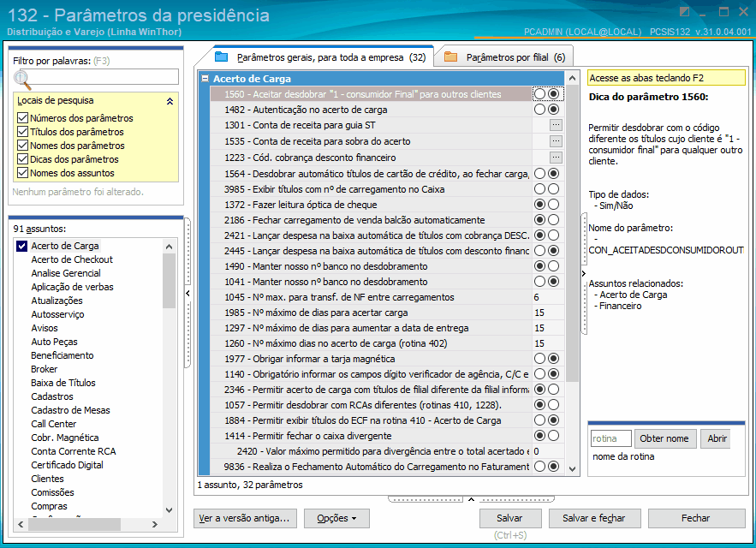Toggle Nomes dos parâmetros checkbox
Viewport: 756px width, 548px height.
[22, 146]
